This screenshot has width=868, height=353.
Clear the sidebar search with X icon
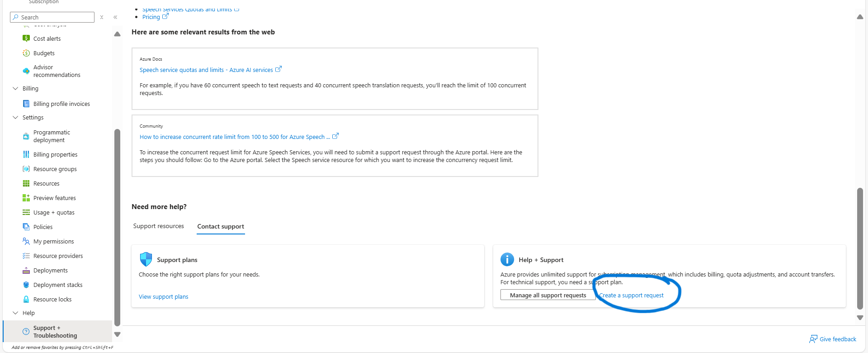(x=102, y=17)
